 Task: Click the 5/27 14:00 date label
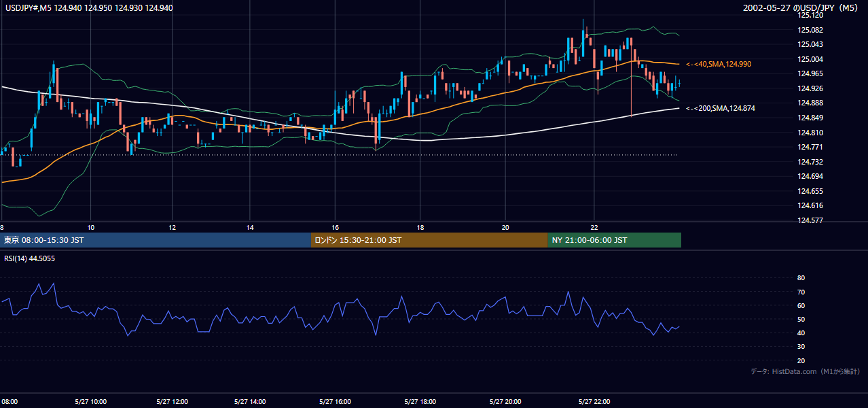click(x=250, y=401)
